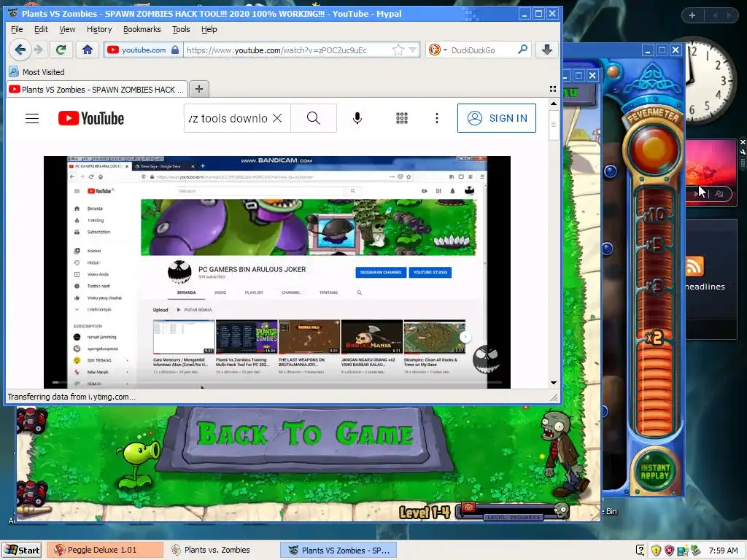Click the Back To Game button
The image size is (747, 560).
305,434
